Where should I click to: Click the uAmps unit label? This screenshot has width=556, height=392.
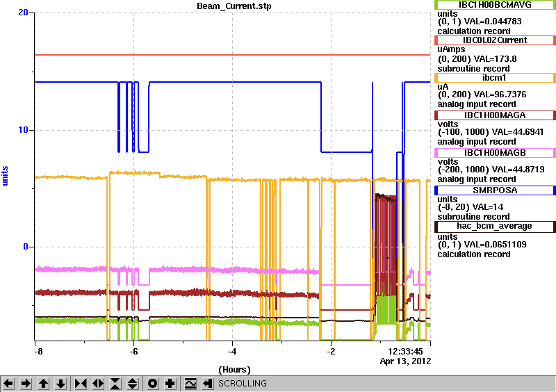pyautogui.click(x=451, y=49)
